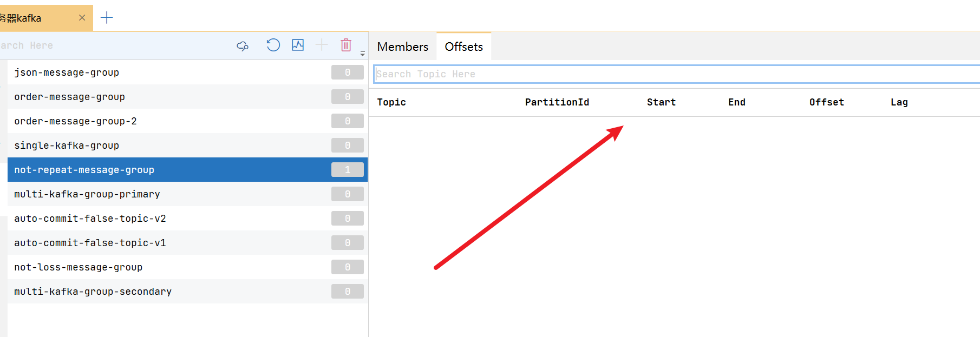Select json-message-group in the list

click(x=187, y=72)
